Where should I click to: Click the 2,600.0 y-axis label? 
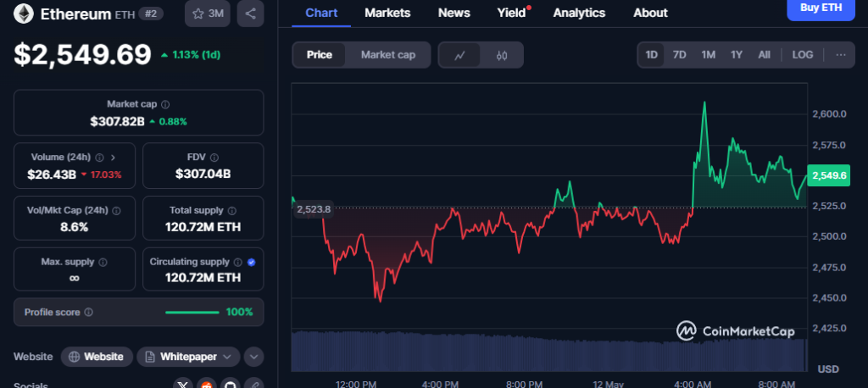[829, 114]
